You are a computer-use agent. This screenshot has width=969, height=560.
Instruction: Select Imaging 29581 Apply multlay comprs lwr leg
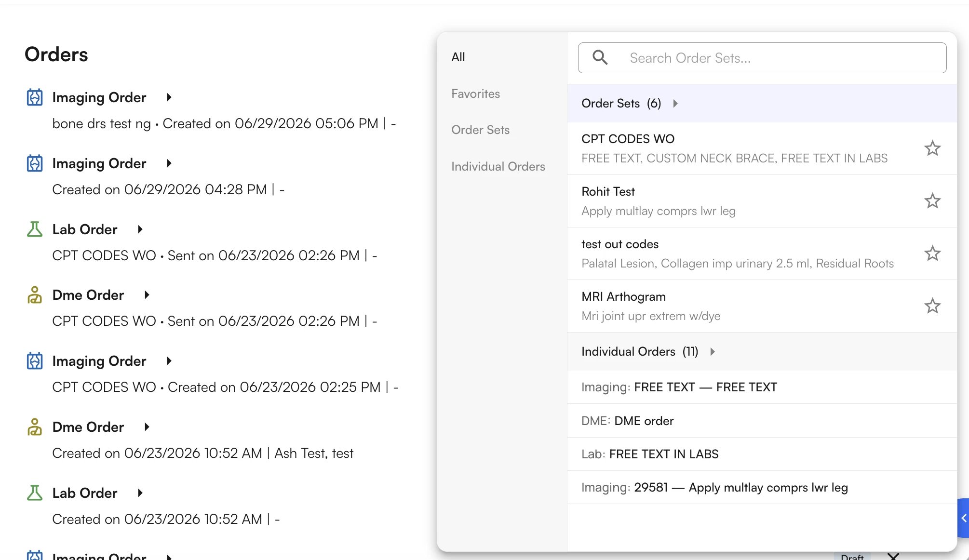(x=762, y=487)
